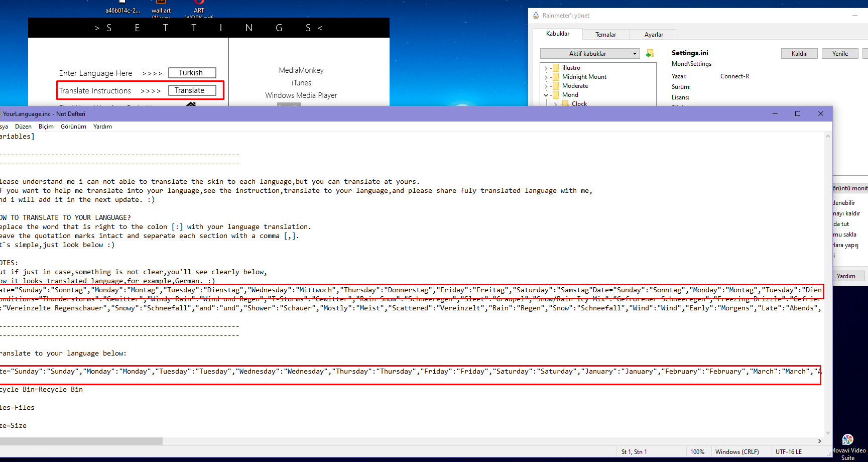Select the Midnight Mount tree item label
The width and height of the screenshot is (868, 462).
pyautogui.click(x=584, y=77)
